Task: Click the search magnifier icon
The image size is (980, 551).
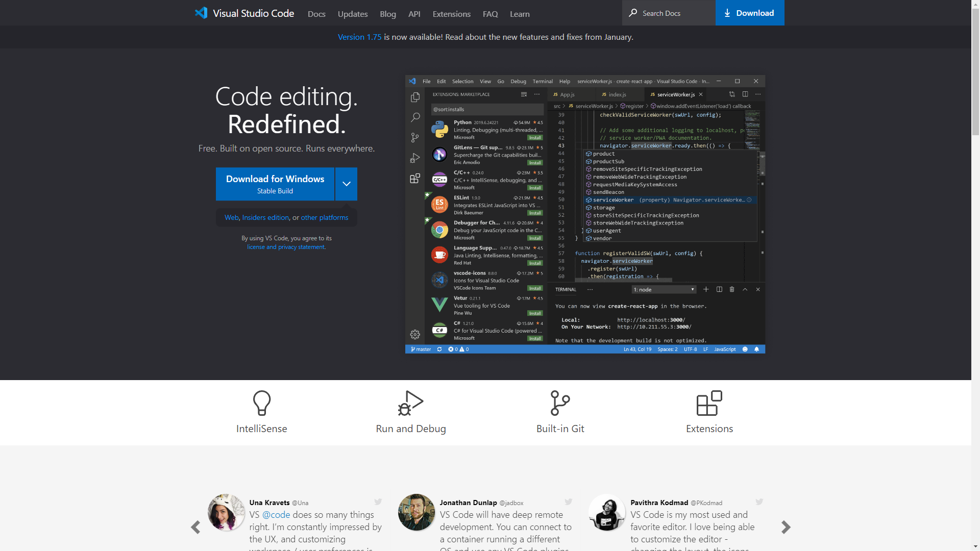Action: (x=633, y=13)
